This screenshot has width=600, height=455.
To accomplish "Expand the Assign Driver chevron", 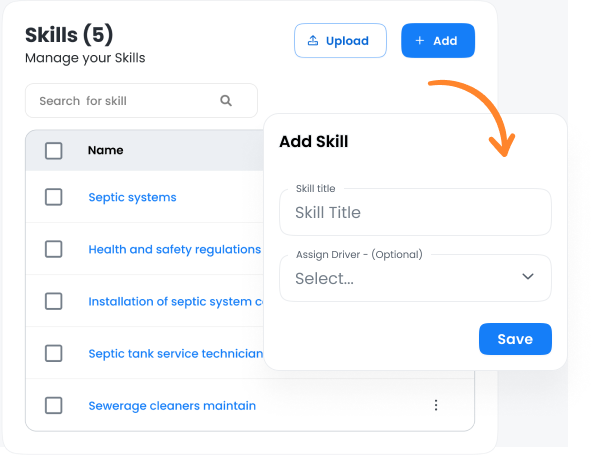I will coord(528,277).
